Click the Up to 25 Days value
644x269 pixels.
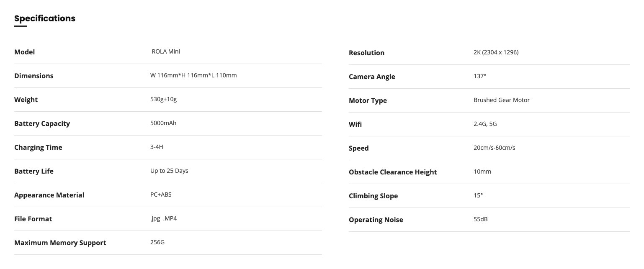tap(169, 171)
